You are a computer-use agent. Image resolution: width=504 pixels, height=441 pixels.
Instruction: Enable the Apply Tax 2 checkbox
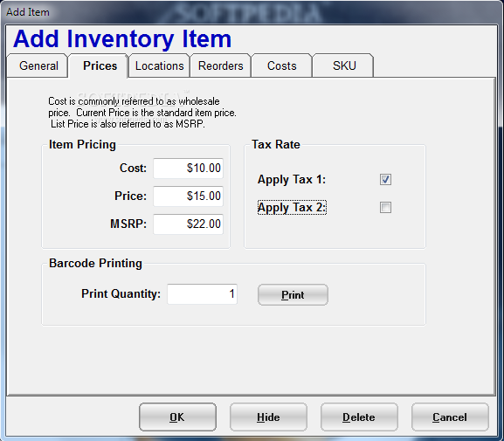pyautogui.click(x=385, y=207)
